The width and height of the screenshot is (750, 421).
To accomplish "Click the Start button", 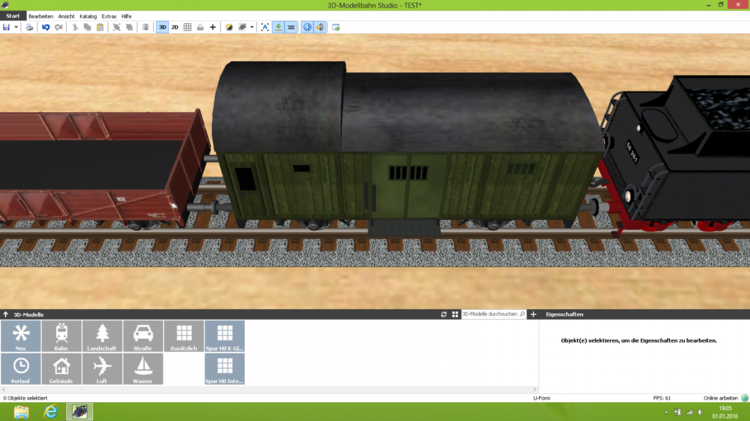I will pyautogui.click(x=12, y=16).
